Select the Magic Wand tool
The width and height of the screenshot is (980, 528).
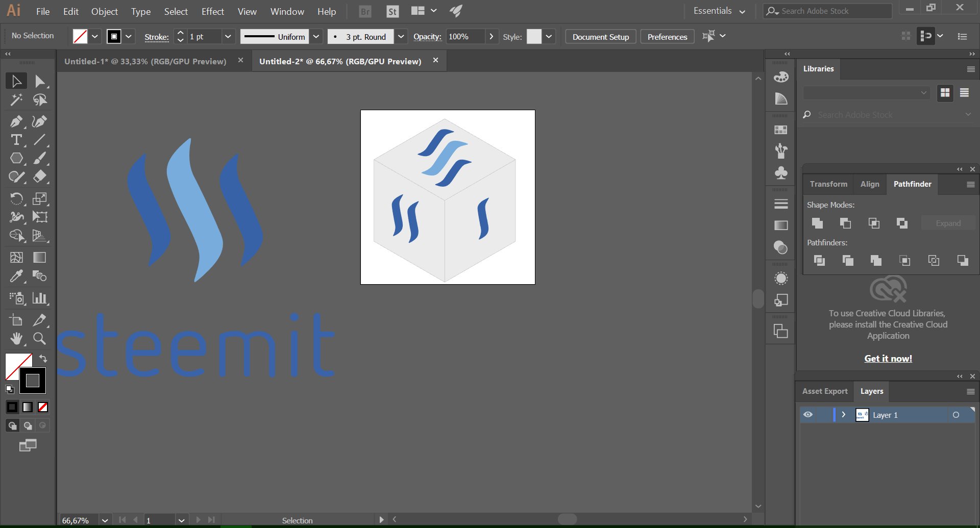click(16, 99)
